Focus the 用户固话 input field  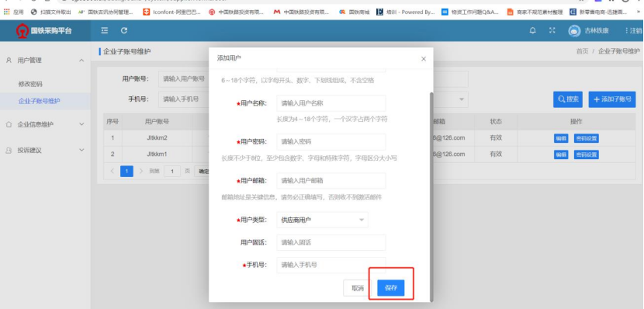click(331, 242)
